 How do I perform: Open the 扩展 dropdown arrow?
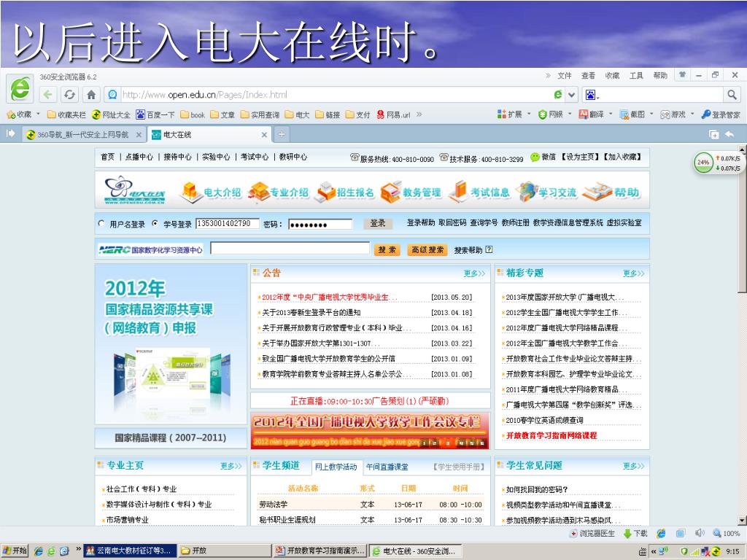(529, 114)
